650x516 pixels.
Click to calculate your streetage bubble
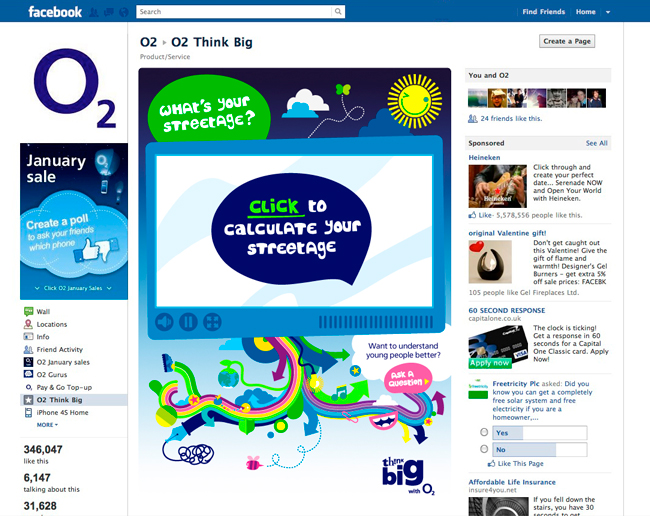[291, 228]
